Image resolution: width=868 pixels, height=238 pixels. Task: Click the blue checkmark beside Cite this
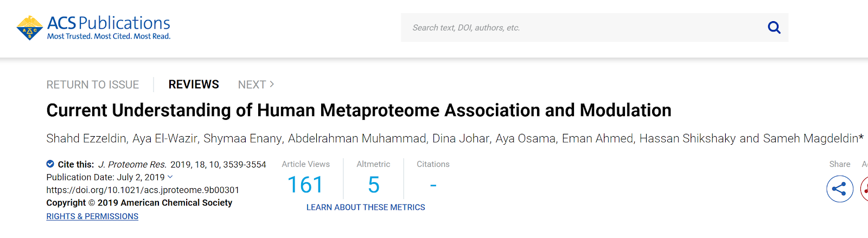[x=50, y=164]
